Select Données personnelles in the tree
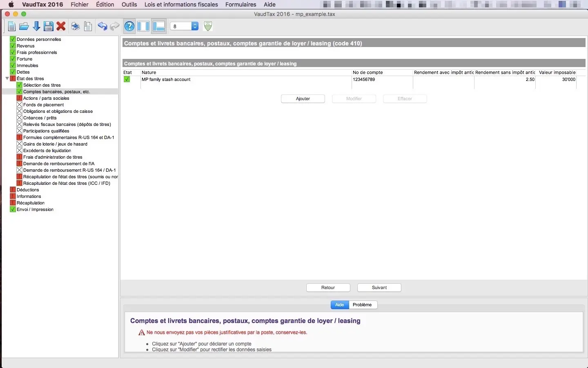The width and height of the screenshot is (588, 368). [39, 39]
